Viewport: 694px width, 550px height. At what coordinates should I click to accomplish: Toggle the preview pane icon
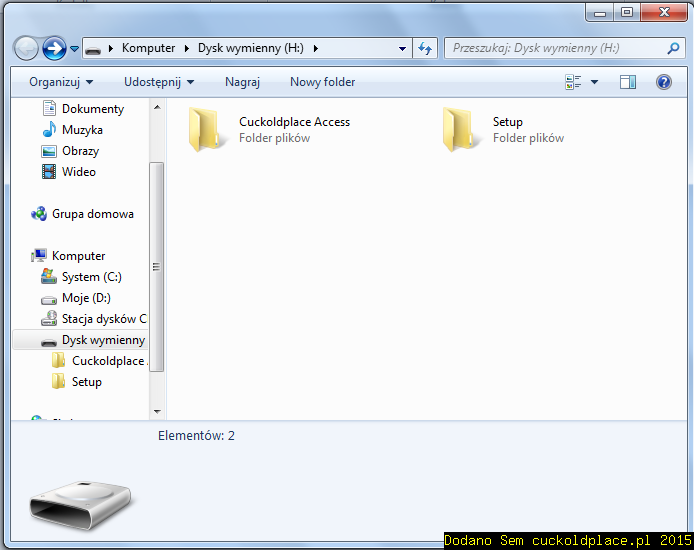[x=628, y=82]
